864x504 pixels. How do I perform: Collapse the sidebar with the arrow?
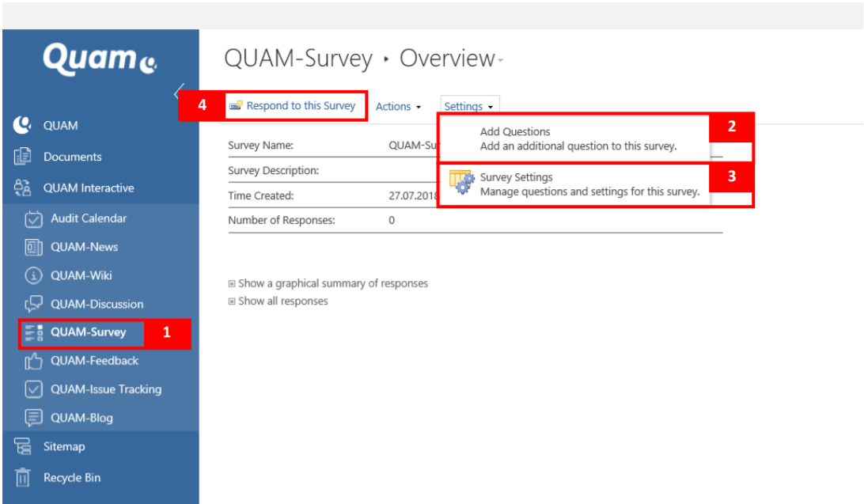[x=179, y=93]
